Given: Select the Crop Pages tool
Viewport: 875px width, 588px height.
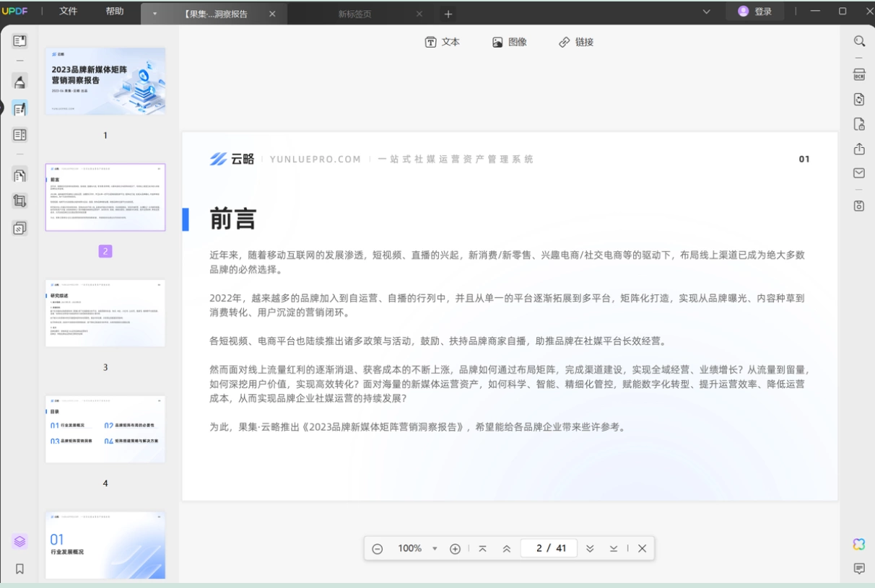Looking at the screenshot, I should click(20, 201).
